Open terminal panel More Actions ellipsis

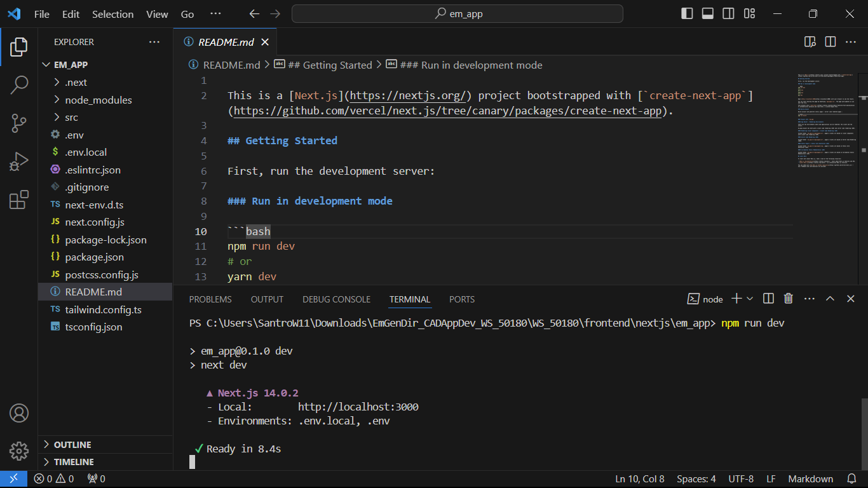coord(810,299)
